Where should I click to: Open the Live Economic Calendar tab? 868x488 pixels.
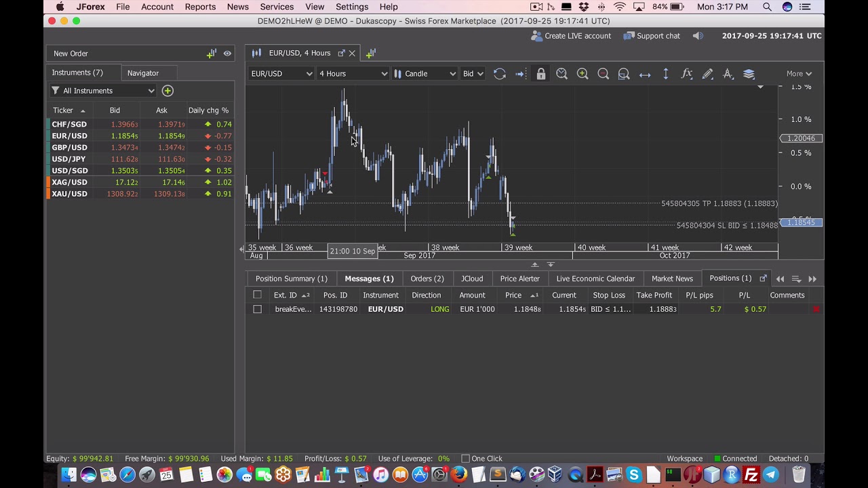tap(595, 279)
